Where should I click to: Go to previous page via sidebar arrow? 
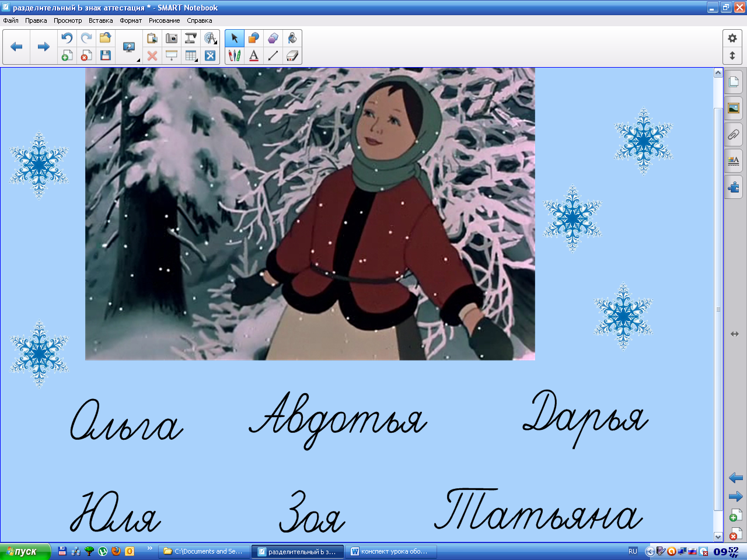pos(735,478)
